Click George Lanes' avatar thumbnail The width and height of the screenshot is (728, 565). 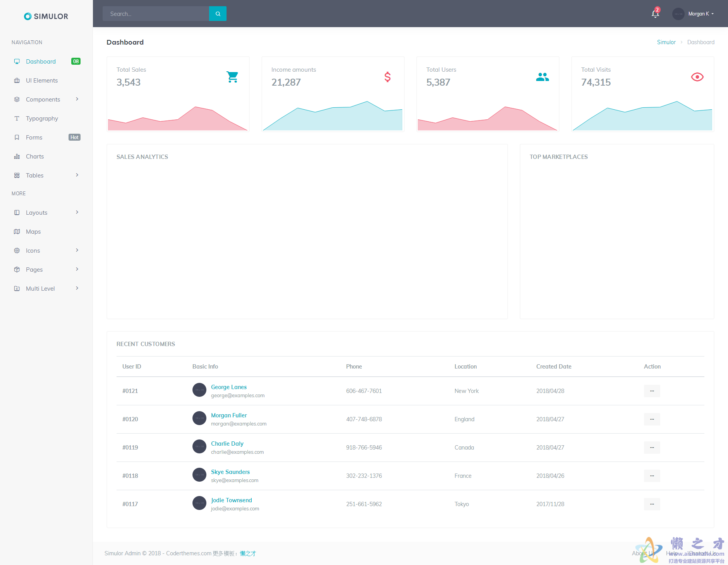click(199, 390)
